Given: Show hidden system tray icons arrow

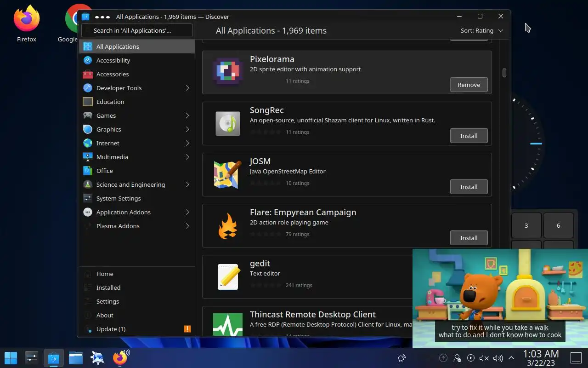Looking at the screenshot, I should pyautogui.click(x=511, y=358).
